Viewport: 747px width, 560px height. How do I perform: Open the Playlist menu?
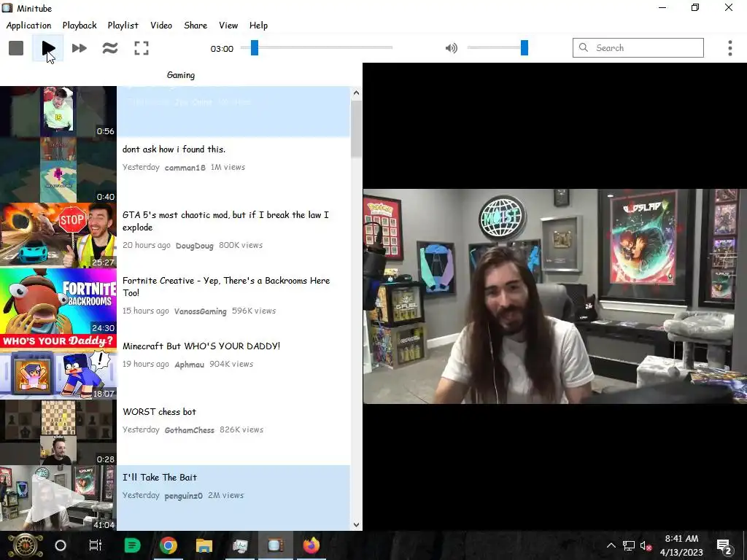[123, 26]
